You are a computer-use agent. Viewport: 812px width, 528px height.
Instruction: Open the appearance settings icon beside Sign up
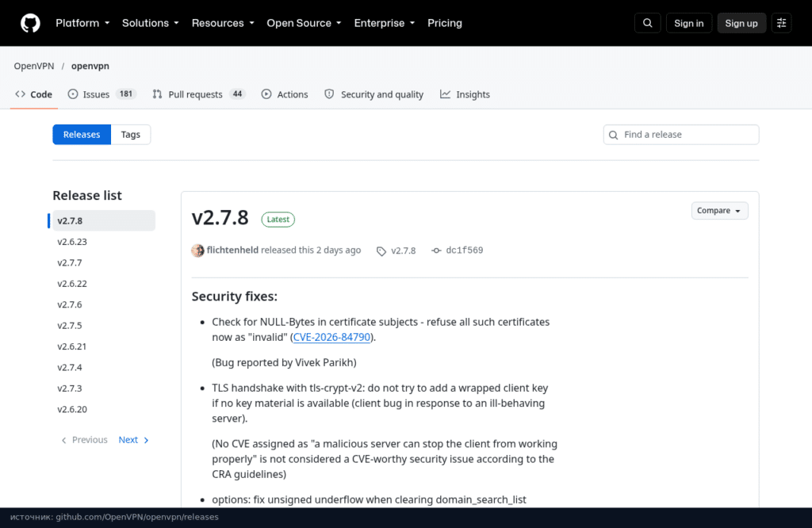(781, 23)
